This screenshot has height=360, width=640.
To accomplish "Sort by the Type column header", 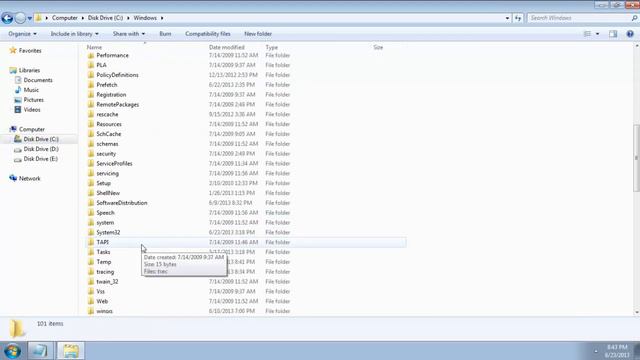I will [271, 47].
